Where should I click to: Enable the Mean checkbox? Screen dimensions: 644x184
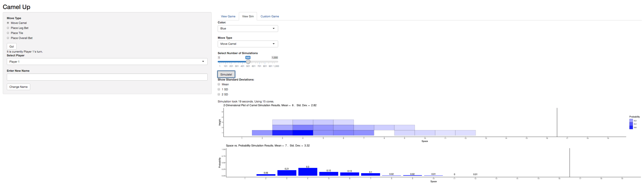pyautogui.click(x=219, y=84)
